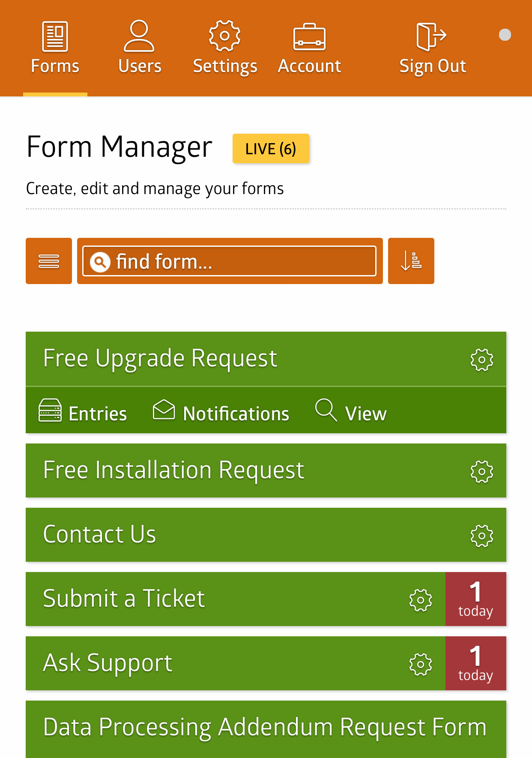Image resolution: width=532 pixels, height=758 pixels.
Task: Open settings gear for Free Upgrade Request
Action: click(482, 360)
